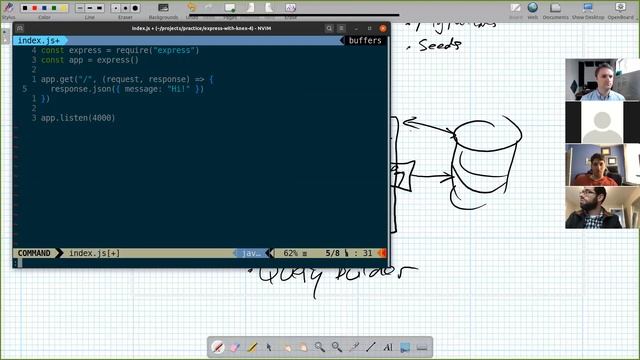Select the pink Eraser tool in the bottom palette
This screenshot has width=640, height=360.
coord(235,347)
